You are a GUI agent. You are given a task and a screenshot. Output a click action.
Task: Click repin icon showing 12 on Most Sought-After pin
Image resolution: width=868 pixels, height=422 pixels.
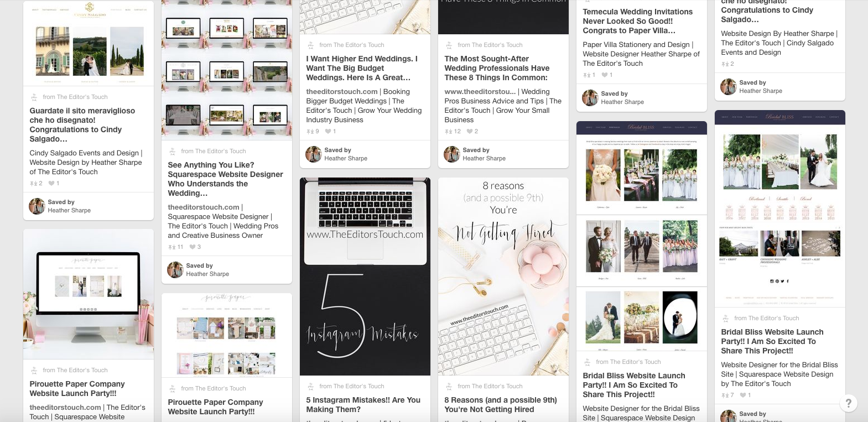448,132
